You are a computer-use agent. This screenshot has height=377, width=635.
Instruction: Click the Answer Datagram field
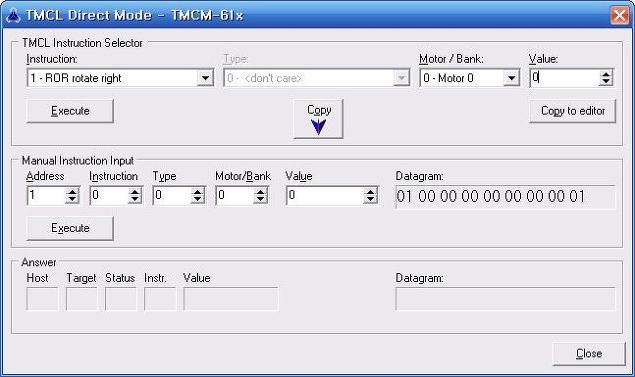coord(505,299)
